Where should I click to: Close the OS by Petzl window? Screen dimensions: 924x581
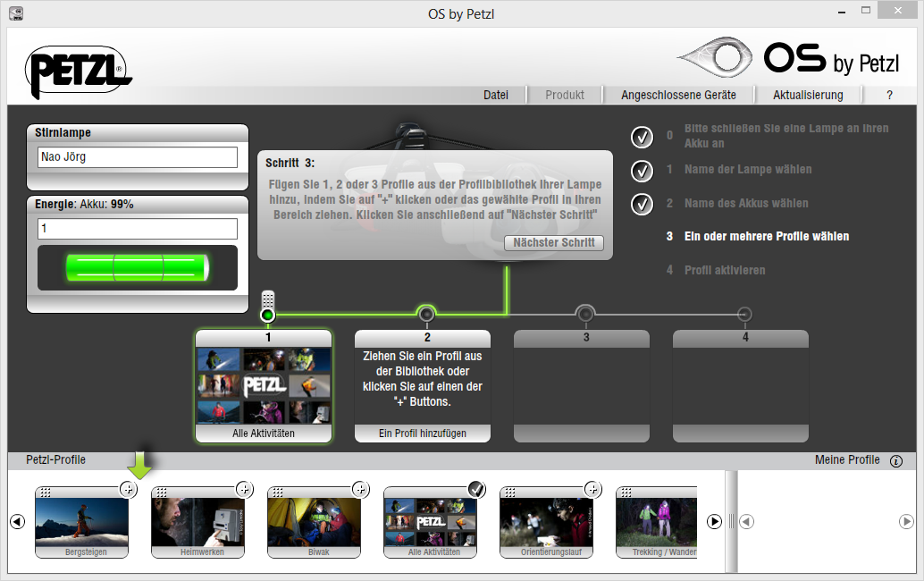897,10
